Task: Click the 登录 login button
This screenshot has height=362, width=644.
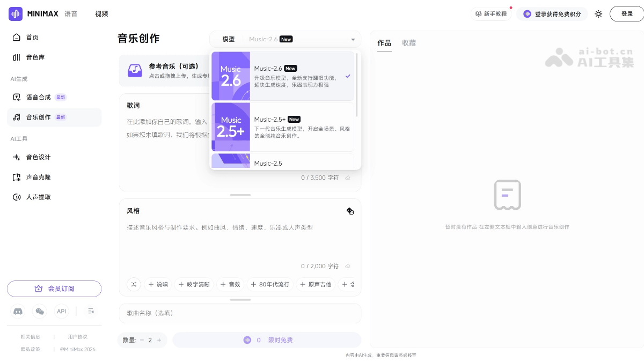Action: point(626,14)
